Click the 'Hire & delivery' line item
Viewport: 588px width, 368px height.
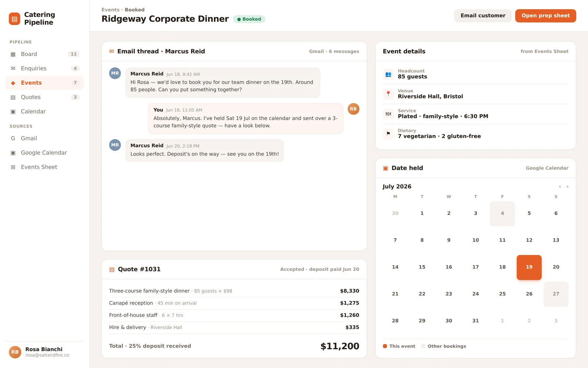click(234, 328)
